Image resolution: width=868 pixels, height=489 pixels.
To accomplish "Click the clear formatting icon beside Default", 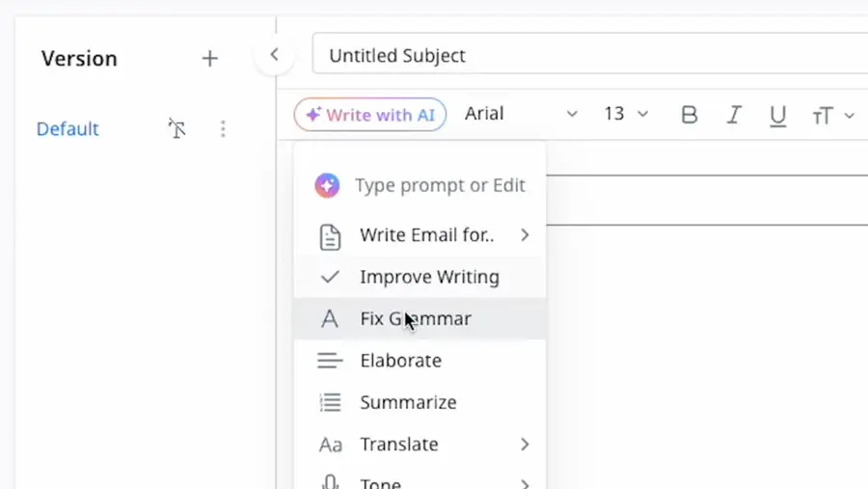I will click(176, 128).
